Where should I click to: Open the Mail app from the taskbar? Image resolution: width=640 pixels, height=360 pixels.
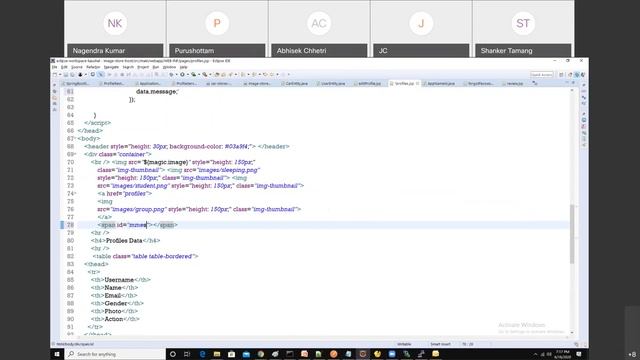point(246,354)
